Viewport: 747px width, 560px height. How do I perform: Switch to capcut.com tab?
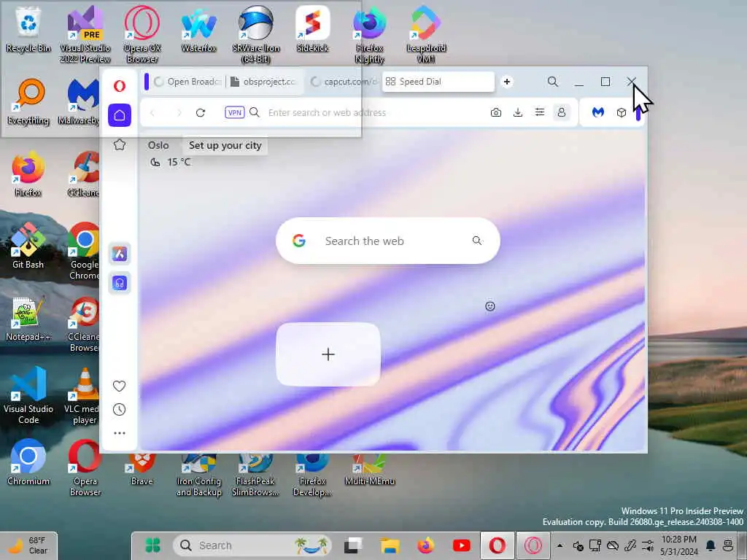pos(344,82)
